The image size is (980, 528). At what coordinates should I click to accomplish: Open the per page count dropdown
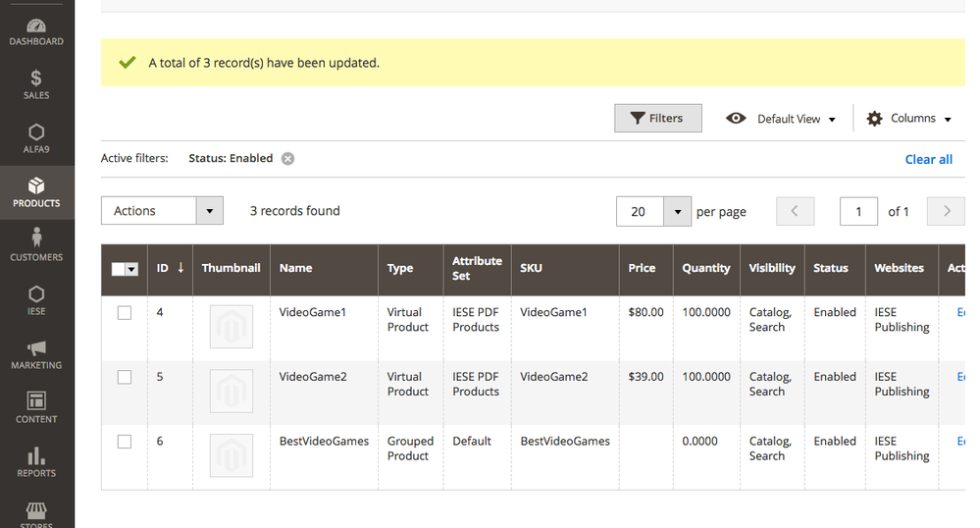tap(678, 211)
